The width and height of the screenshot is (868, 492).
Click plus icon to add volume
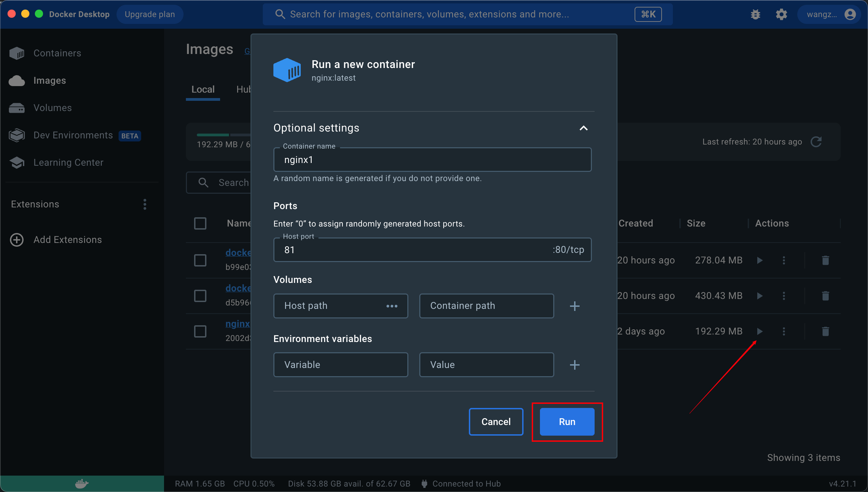click(575, 306)
